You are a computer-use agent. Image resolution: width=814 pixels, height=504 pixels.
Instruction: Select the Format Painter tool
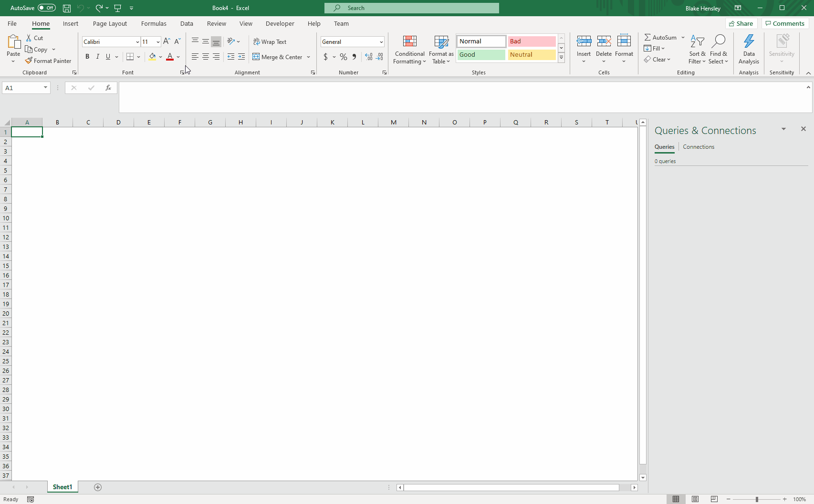(48, 61)
